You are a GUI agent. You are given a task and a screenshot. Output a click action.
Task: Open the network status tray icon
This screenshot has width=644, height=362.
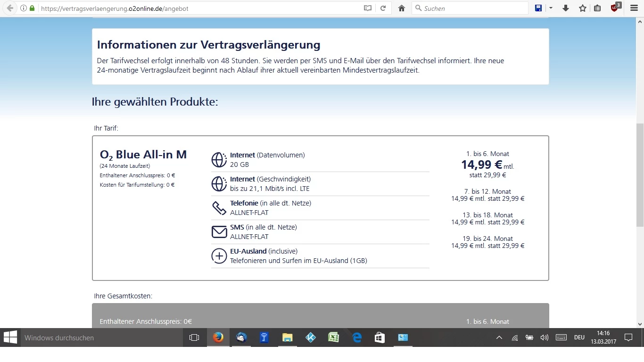pos(515,337)
